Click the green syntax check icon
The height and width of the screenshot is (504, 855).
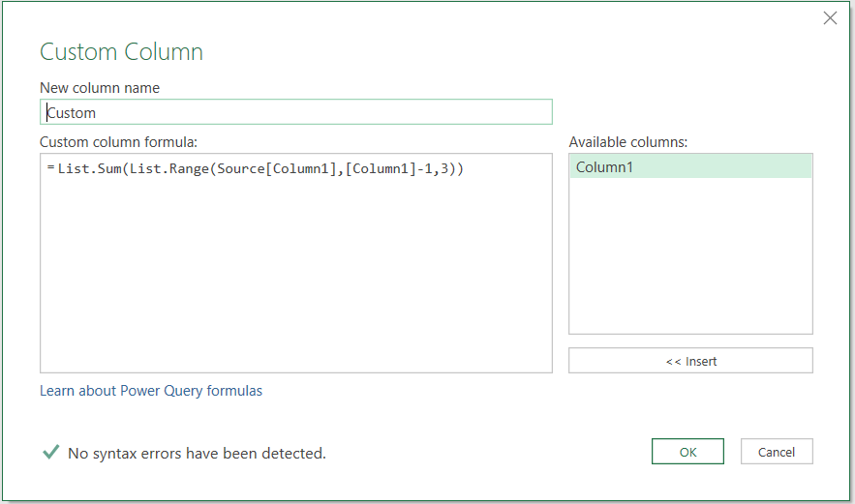tap(49, 452)
